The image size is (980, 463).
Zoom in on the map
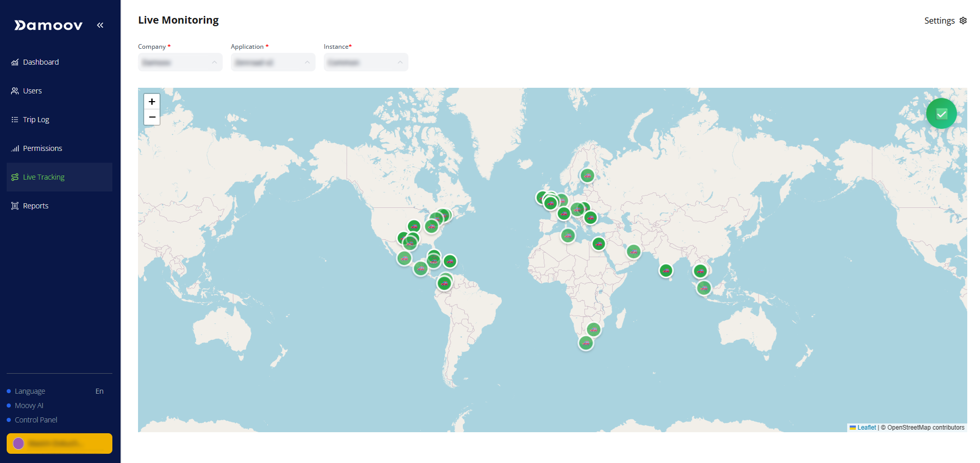point(152,102)
